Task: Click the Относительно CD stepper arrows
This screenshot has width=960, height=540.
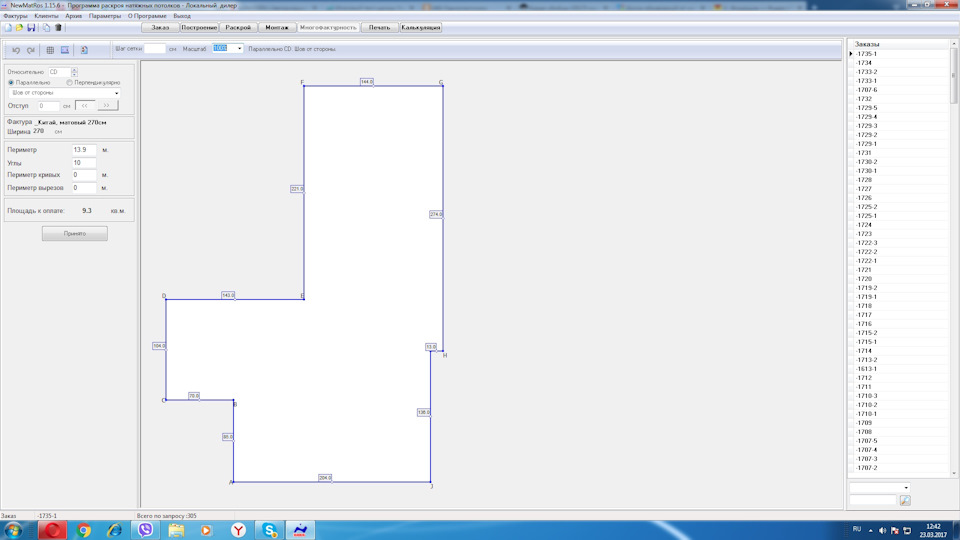Action: [x=74, y=72]
